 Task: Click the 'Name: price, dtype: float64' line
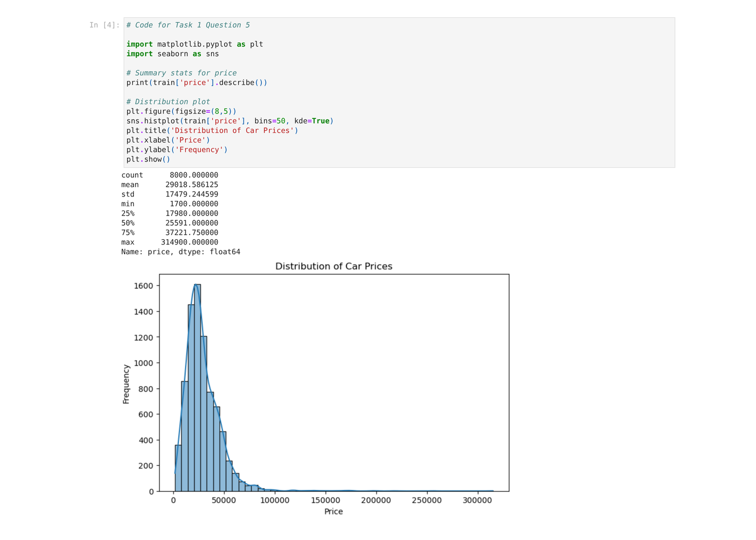[x=180, y=252]
